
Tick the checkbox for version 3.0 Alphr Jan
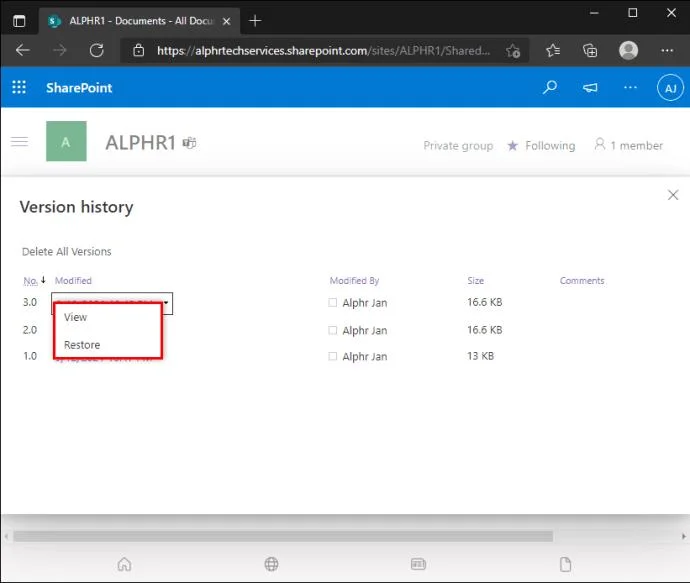tap(333, 302)
